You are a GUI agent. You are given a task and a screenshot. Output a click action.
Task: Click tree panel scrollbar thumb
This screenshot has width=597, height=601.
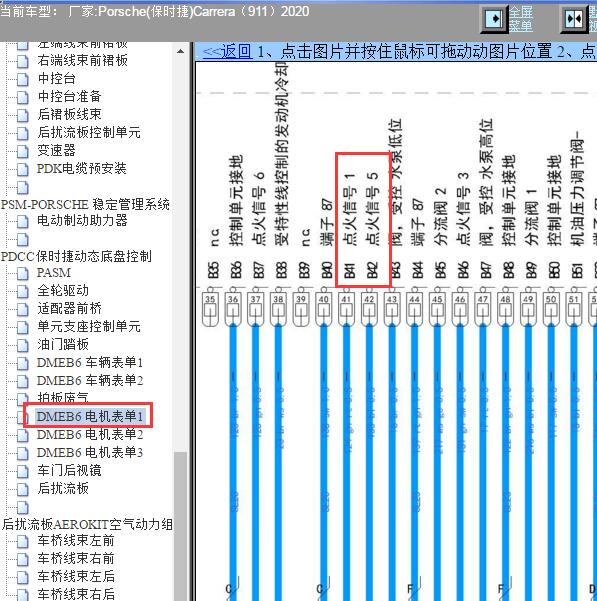point(180,526)
